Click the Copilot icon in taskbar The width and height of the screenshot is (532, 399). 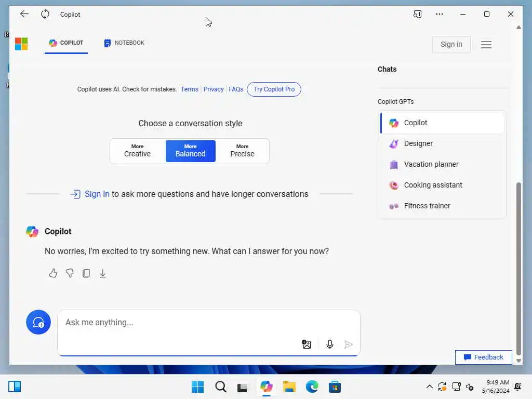point(267,387)
